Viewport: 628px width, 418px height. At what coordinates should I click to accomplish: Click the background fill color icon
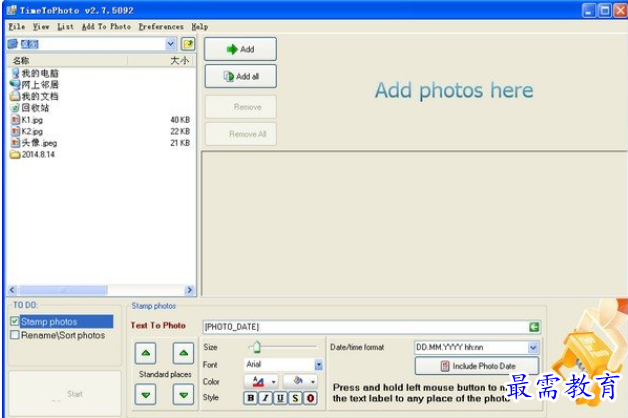point(298,381)
